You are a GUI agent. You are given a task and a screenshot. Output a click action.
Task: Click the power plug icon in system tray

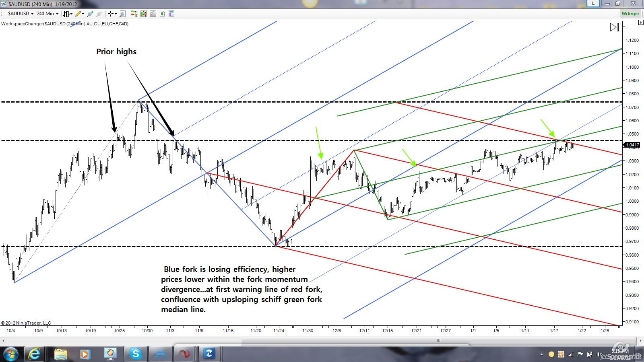[x=590, y=354]
